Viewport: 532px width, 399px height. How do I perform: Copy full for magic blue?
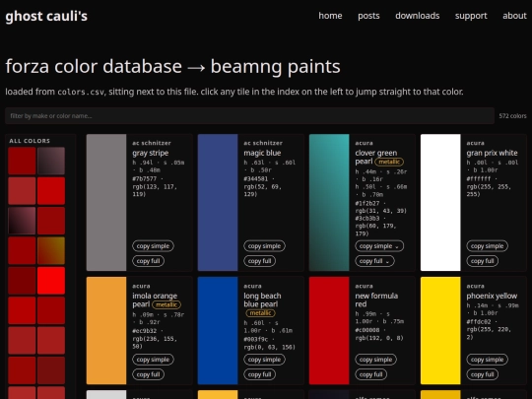259,261
